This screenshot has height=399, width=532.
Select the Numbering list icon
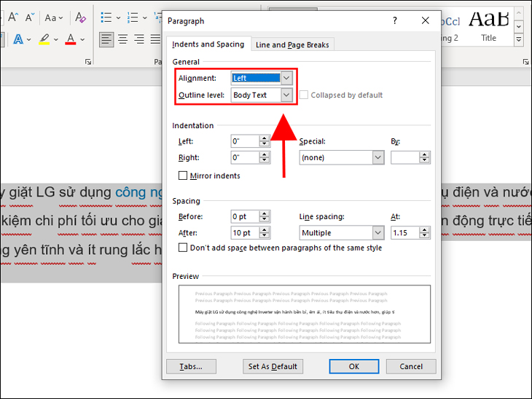tap(133, 17)
